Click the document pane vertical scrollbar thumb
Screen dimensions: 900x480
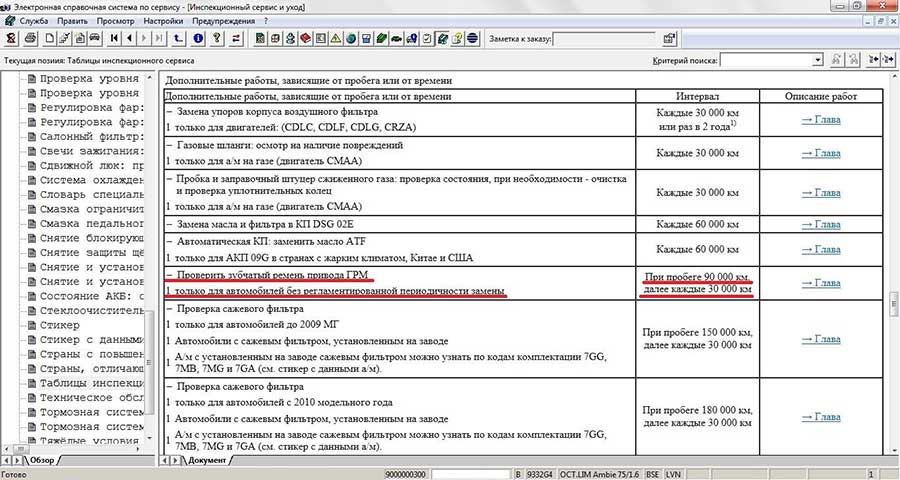894,304
